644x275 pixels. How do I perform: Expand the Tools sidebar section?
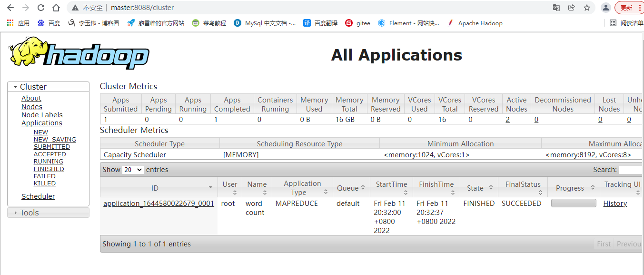(48, 213)
